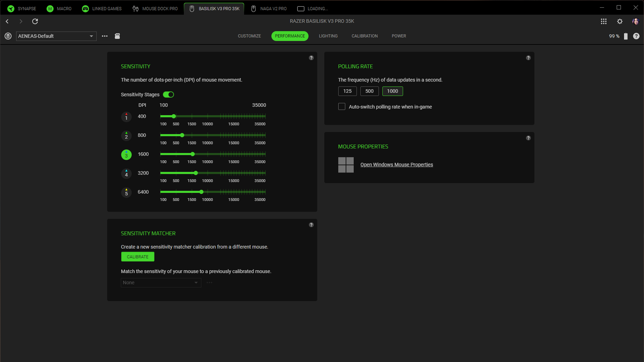Open Windows Mouse Properties link
The image size is (644, 362).
point(396,165)
